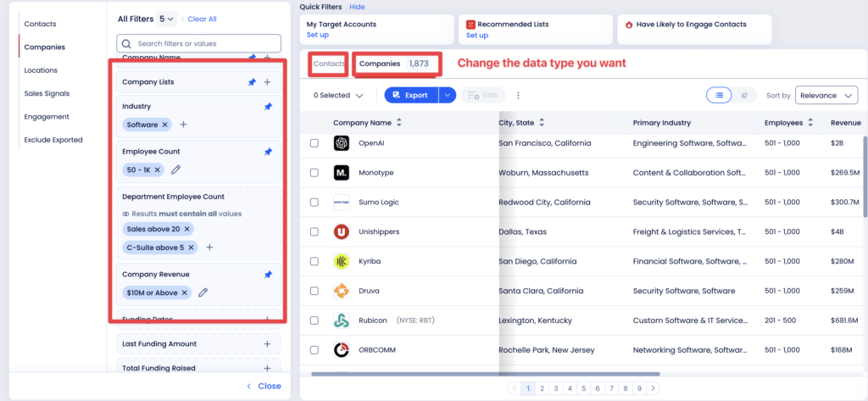Viewport: 868px width, 401px height.
Task: Open Have Likely to Engage Contacts filter
Action: [694, 30]
